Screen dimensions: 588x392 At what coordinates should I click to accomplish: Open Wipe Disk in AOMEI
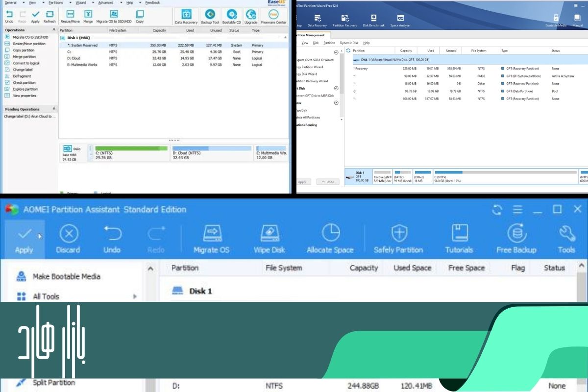click(x=269, y=240)
